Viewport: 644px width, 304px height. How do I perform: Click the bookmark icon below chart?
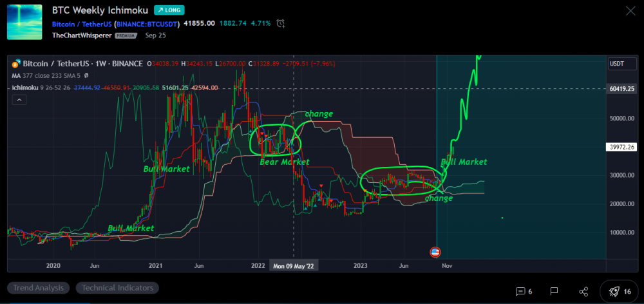(x=554, y=292)
